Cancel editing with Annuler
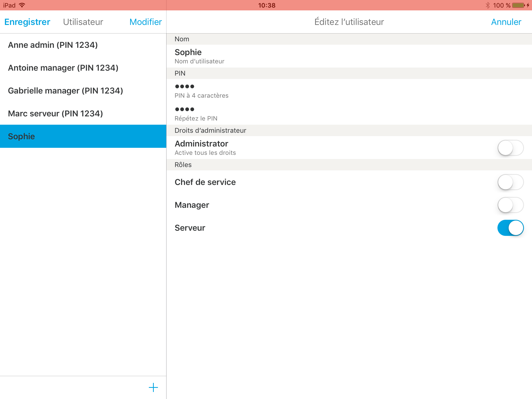 pyautogui.click(x=506, y=22)
